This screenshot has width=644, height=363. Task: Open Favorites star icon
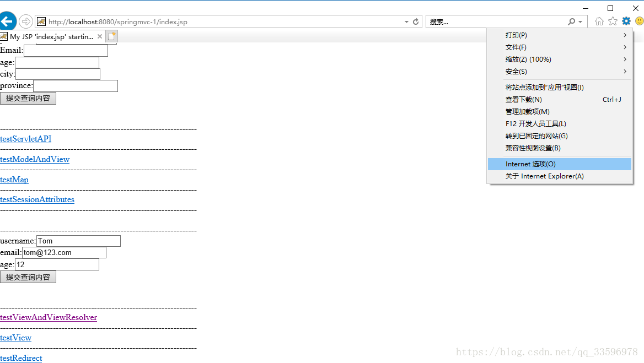[x=613, y=21]
